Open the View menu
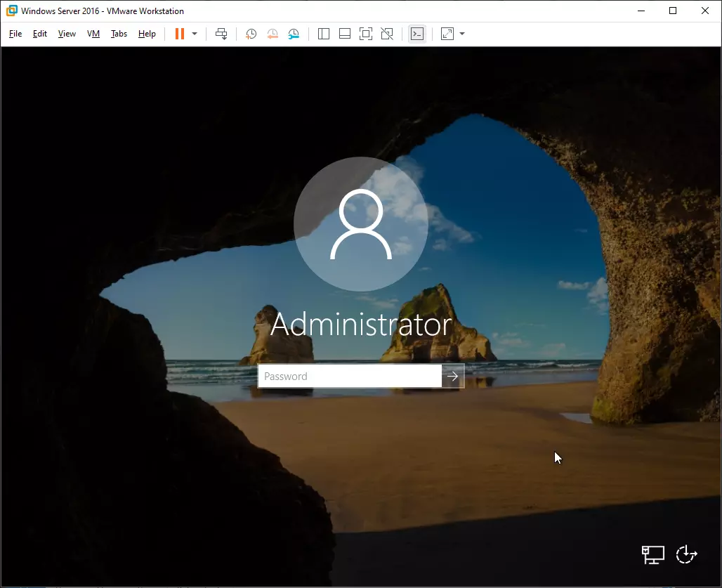Screen dimensions: 722x588 pyautogui.click(x=67, y=34)
